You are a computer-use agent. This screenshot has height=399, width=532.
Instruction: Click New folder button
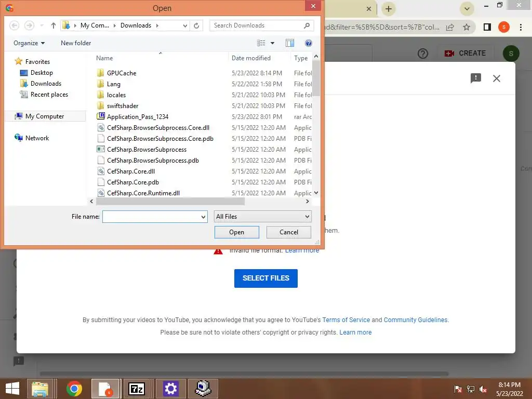tap(76, 43)
